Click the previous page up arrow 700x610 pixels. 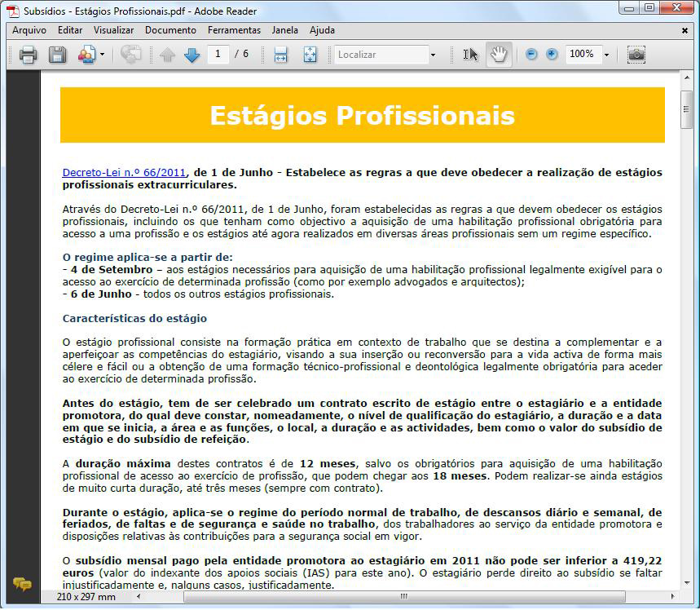point(168,55)
